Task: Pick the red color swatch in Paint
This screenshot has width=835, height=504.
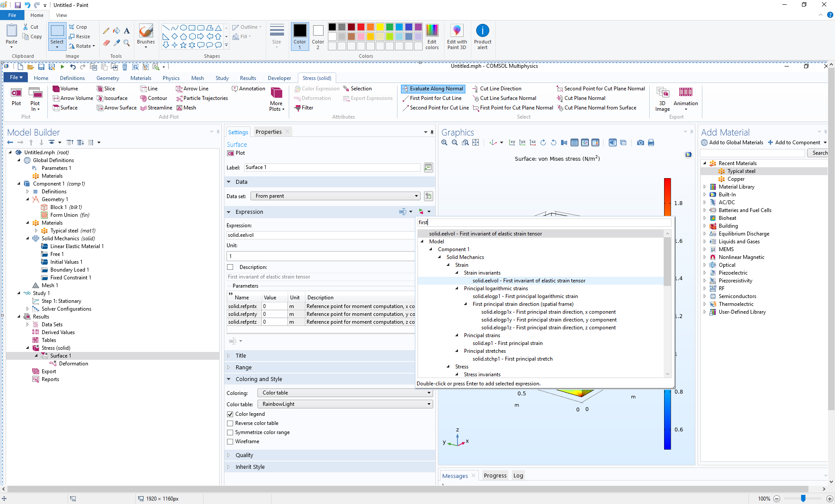Action: pyautogui.click(x=361, y=27)
